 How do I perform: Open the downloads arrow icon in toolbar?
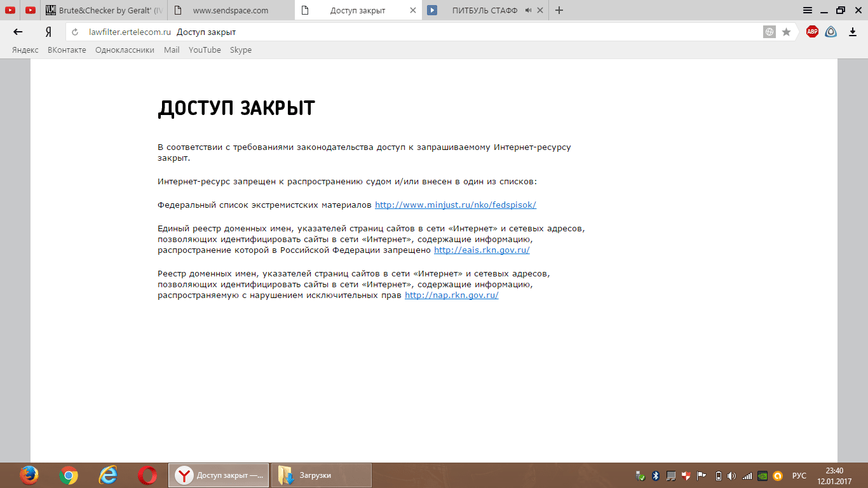coord(852,32)
